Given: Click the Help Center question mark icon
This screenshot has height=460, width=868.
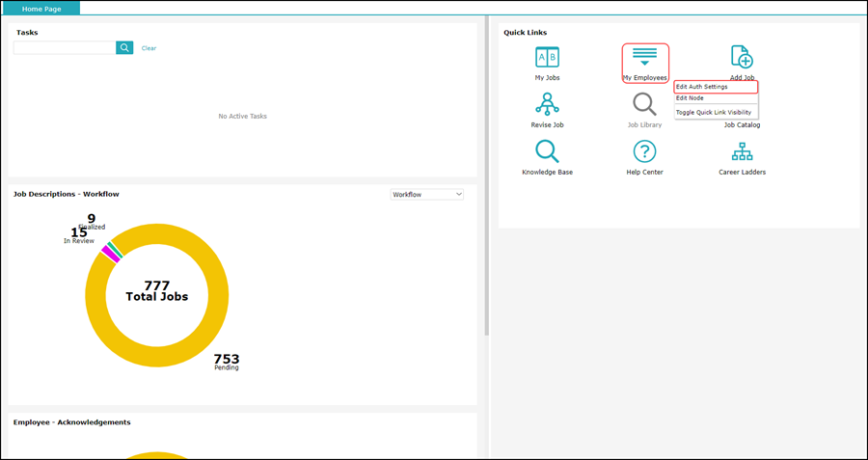Looking at the screenshot, I should [x=644, y=151].
